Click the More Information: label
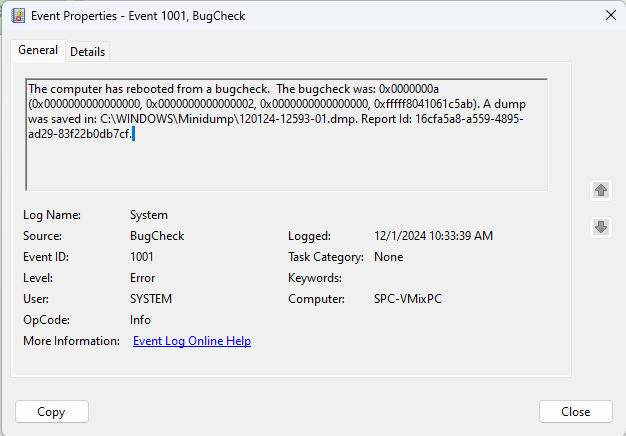Viewport: 626px width, 436px height. click(71, 341)
